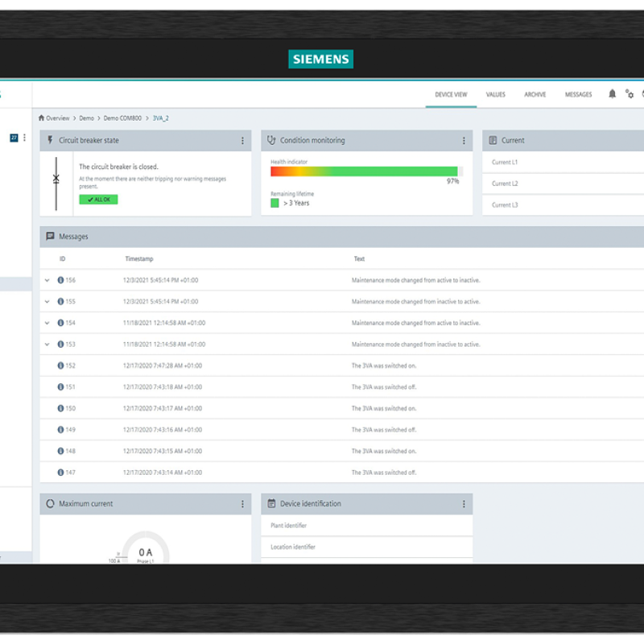Click the blue sidebar badge icon
The image size is (644, 644).
pyautogui.click(x=14, y=138)
